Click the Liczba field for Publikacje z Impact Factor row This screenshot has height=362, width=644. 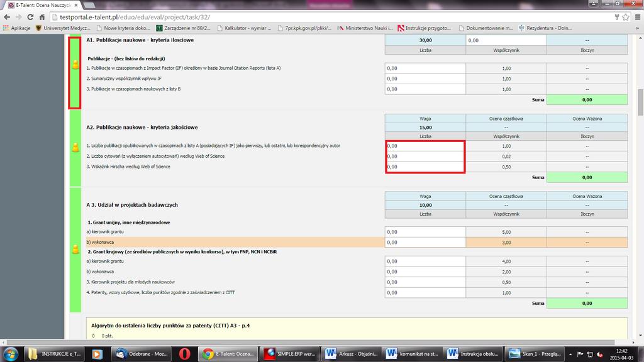425,68
